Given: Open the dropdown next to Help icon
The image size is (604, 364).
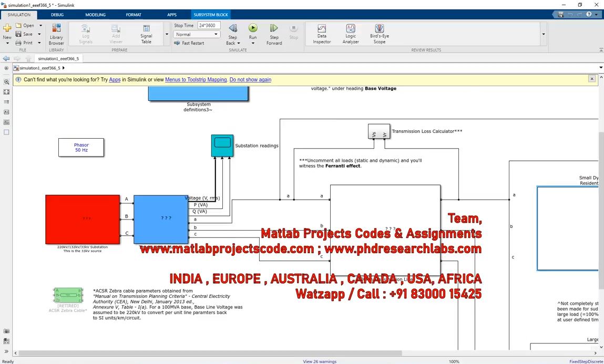Looking at the screenshot, I should click(x=596, y=15).
